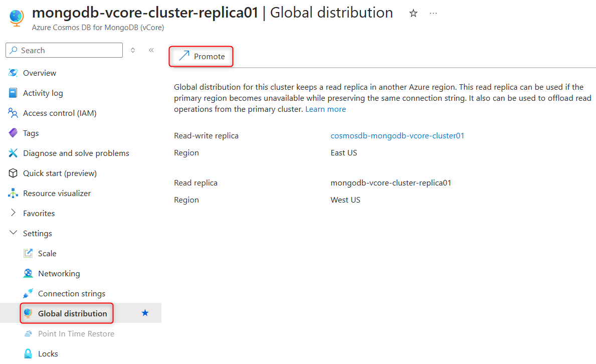Click the Tags icon in sidebar
Viewport: 596px width, 364px height.
pos(14,133)
